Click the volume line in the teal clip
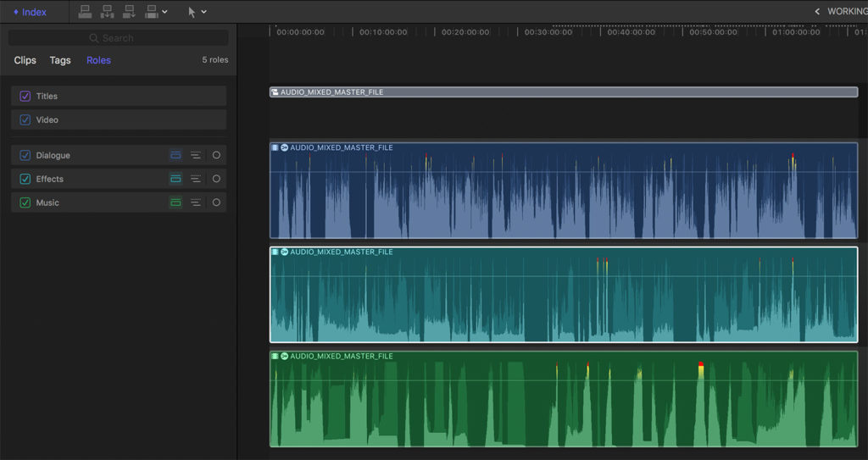The height and width of the screenshot is (460, 868). [564, 276]
